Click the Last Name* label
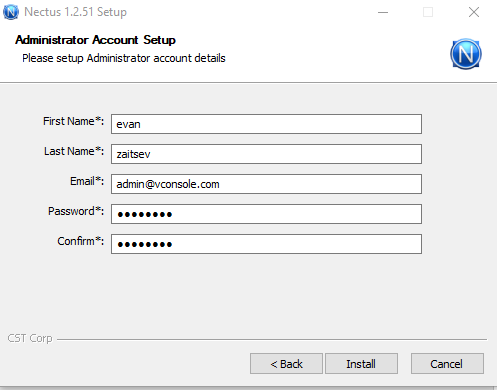This screenshot has height=390, width=497. tap(74, 151)
